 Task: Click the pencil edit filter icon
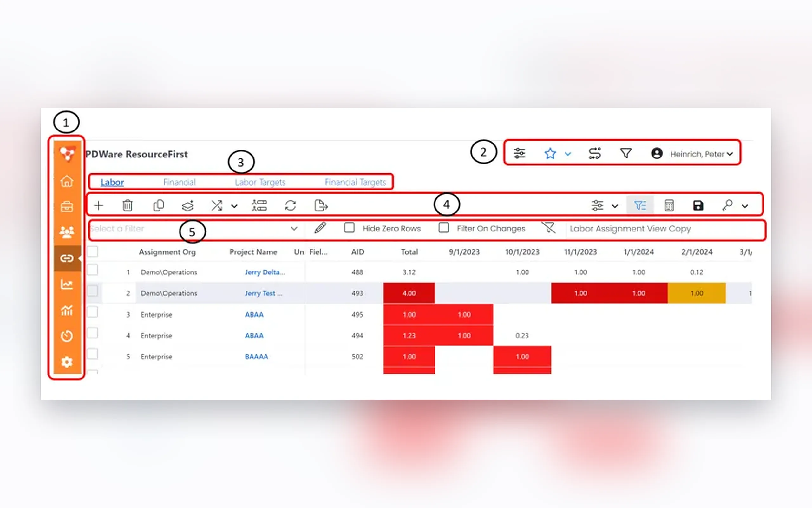(x=320, y=228)
